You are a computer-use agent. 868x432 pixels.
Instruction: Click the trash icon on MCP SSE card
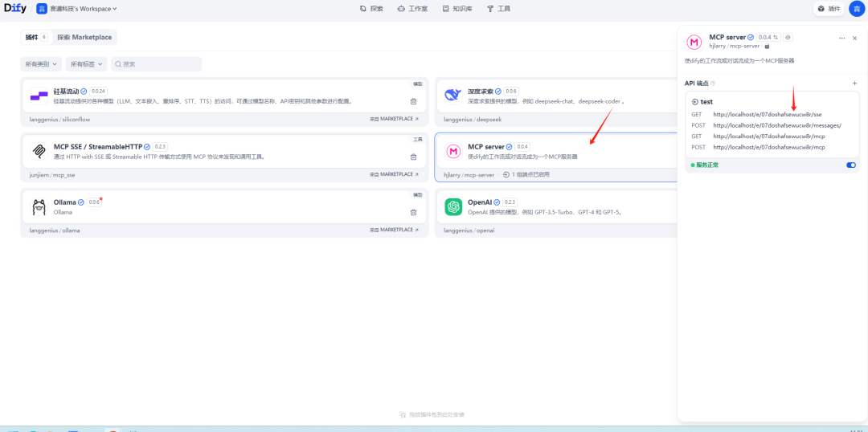413,157
